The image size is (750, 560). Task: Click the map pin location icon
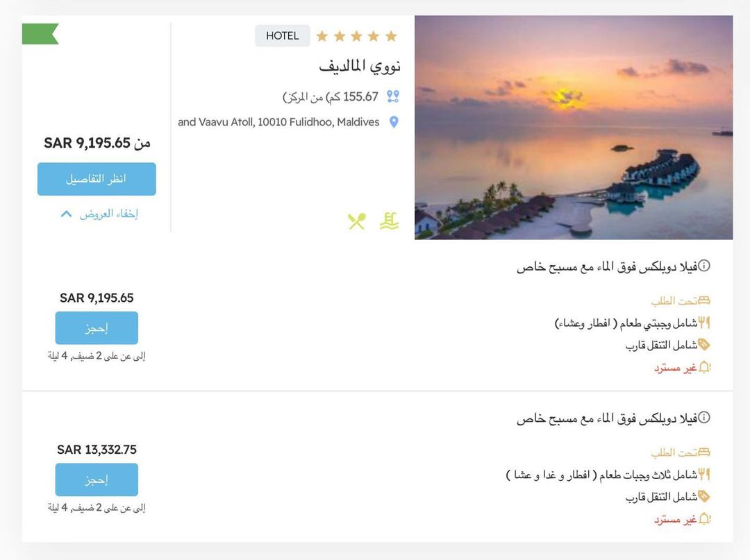394,122
